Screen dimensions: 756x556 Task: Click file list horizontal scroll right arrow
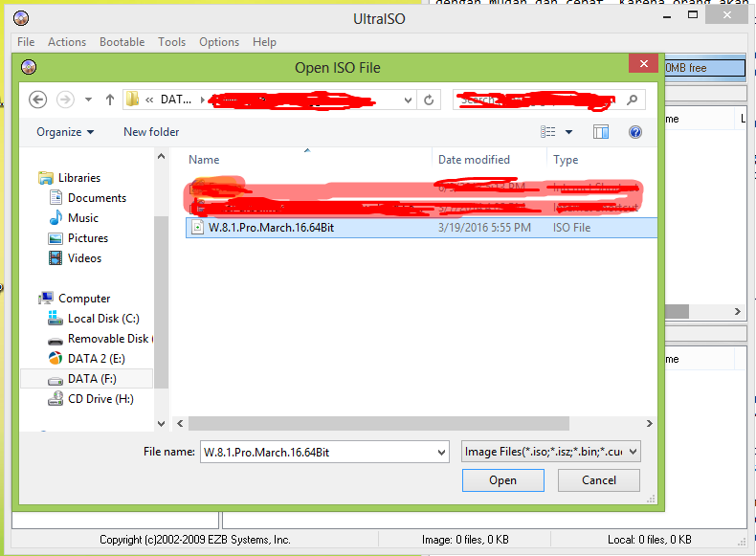(650, 423)
